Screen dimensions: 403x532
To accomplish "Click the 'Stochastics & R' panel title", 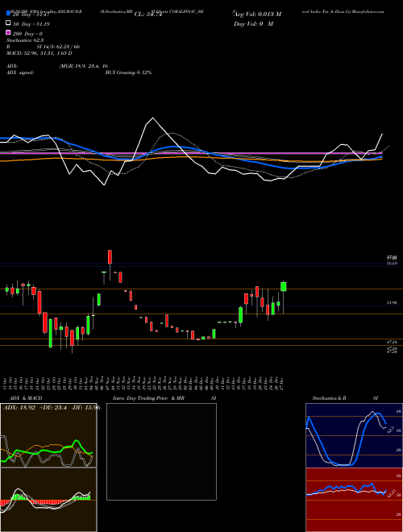I will [x=329, y=398].
